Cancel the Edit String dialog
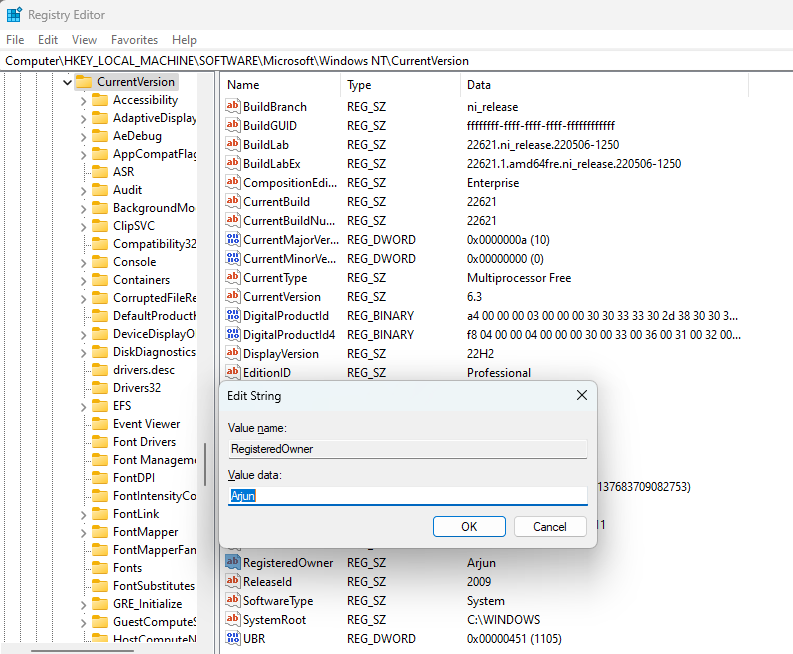 pos(550,527)
